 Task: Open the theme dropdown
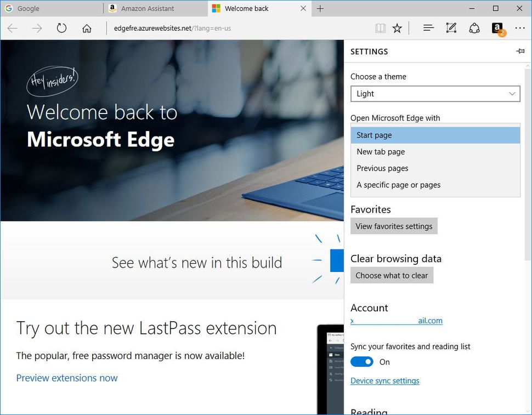[435, 94]
